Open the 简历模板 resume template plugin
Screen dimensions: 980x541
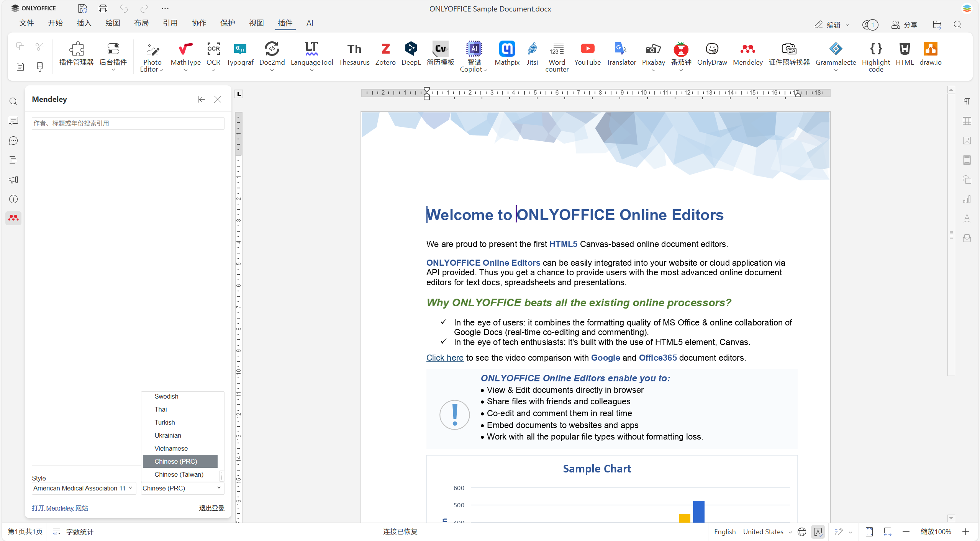coord(441,54)
